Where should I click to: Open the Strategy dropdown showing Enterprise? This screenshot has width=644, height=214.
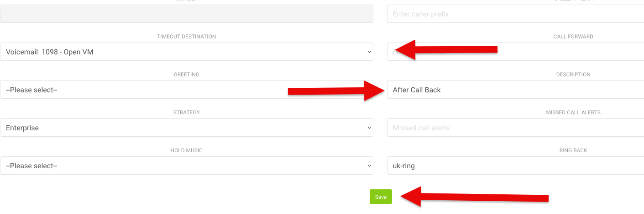[x=186, y=128]
